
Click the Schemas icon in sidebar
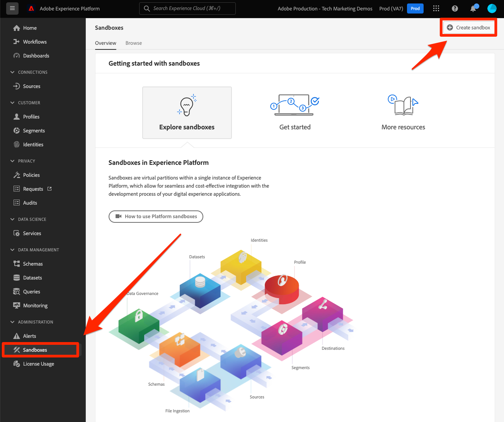17,264
